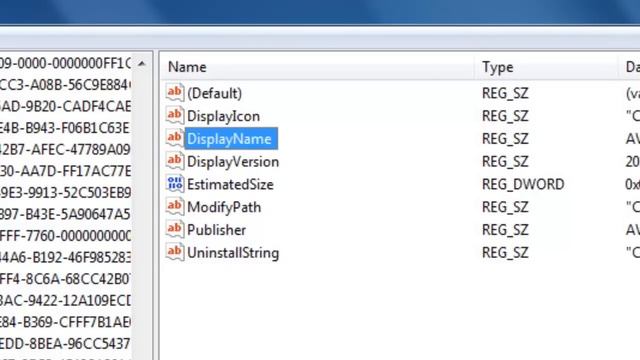Select the EstimatedSize registry value
This screenshot has height=360, width=640.
[x=230, y=184]
